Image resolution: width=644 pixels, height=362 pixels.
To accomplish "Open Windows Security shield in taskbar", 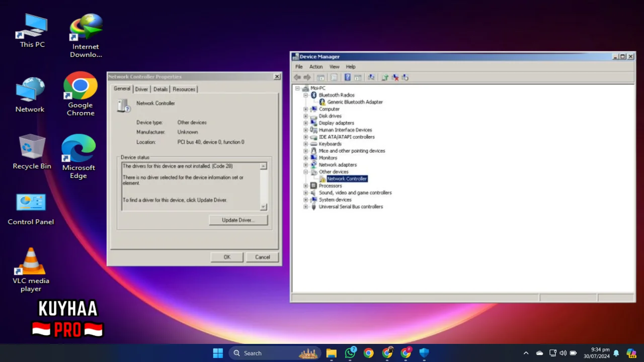I will 424,353.
